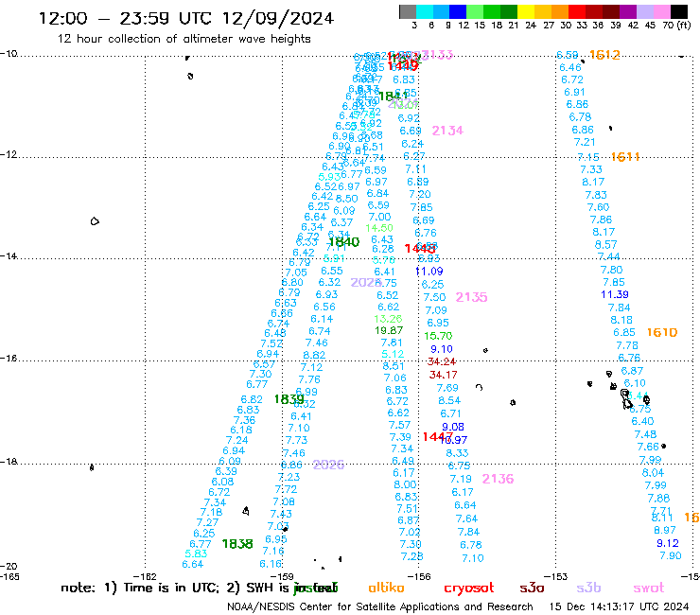Click the longitude axis label '-153'

coord(556,576)
